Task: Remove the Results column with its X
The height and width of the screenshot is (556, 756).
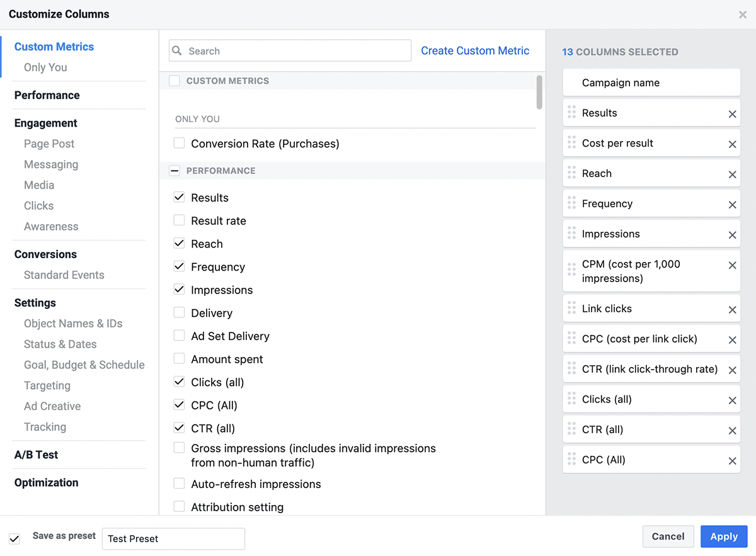Action: [x=732, y=114]
